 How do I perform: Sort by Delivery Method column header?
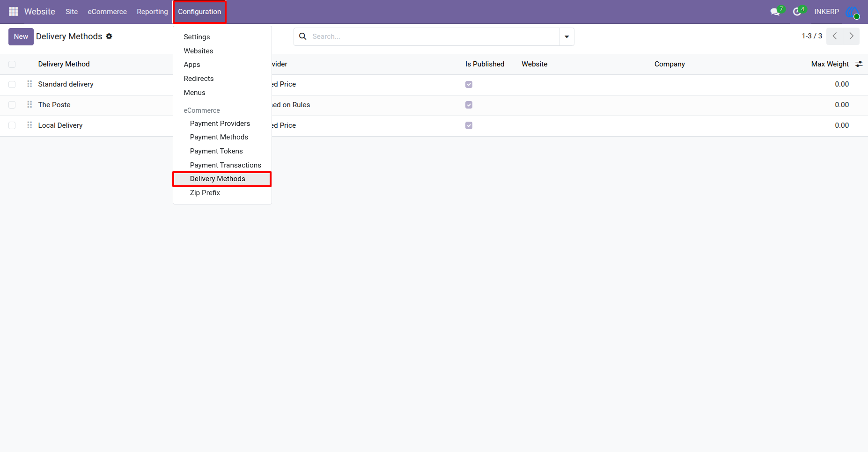pyautogui.click(x=64, y=64)
